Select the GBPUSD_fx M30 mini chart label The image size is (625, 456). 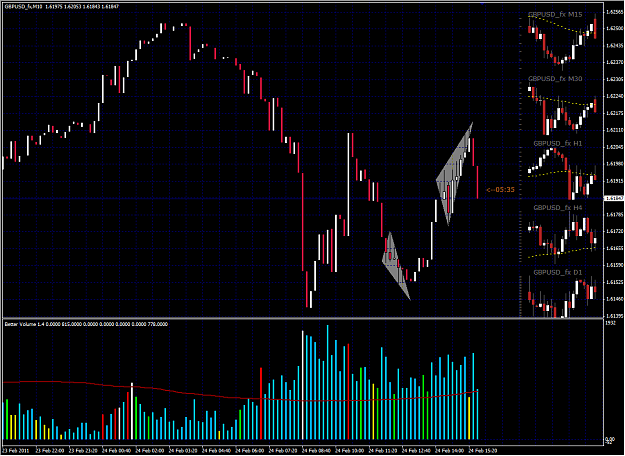555,79
